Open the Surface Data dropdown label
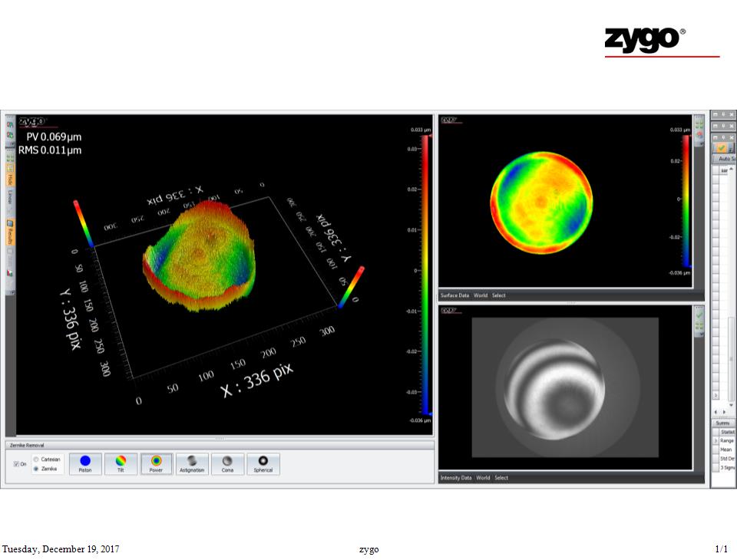The width and height of the screenshot is (737, 560). pyautogui.click(x=454, y=295)
